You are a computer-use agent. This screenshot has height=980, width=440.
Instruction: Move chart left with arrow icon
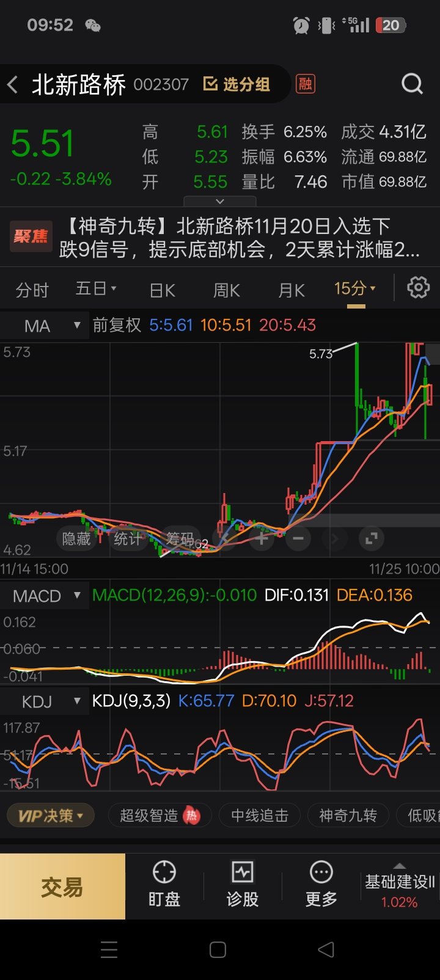(225, 538)
